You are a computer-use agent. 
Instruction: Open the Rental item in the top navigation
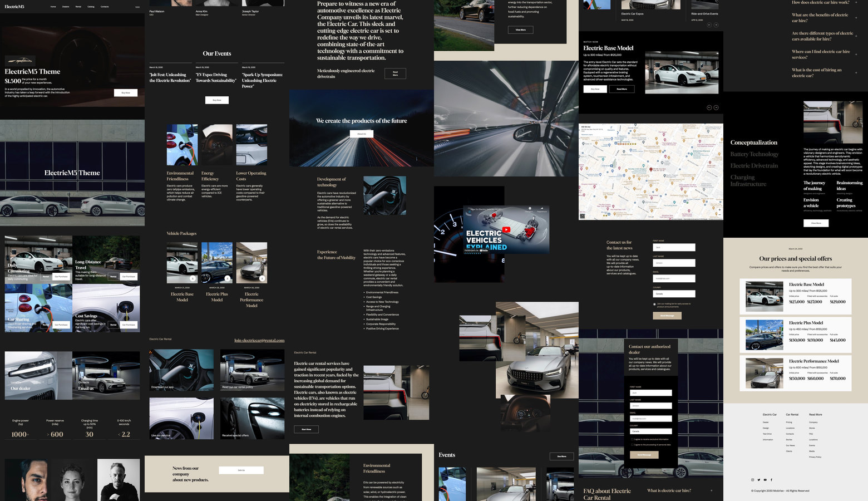point(78,7)
